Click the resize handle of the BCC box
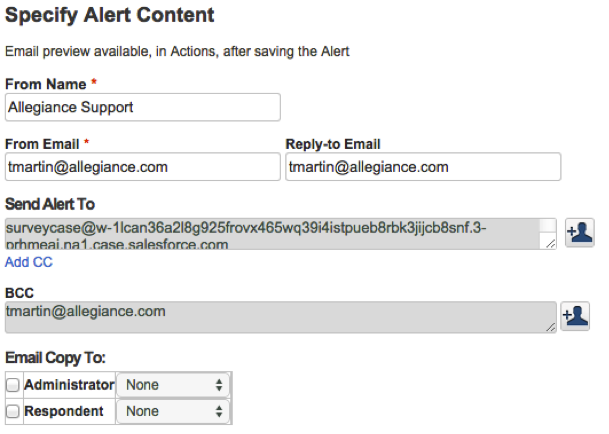 point(550,327)
